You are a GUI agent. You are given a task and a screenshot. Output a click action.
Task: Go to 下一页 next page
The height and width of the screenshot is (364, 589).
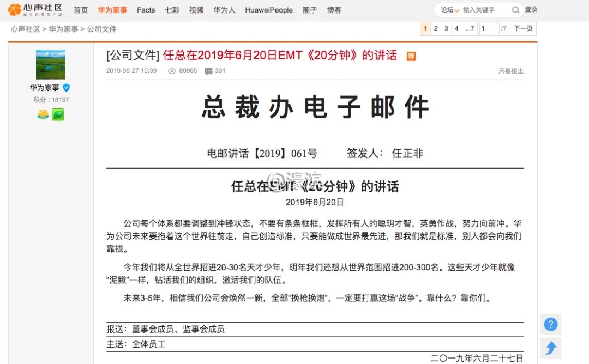pos(523,28)
